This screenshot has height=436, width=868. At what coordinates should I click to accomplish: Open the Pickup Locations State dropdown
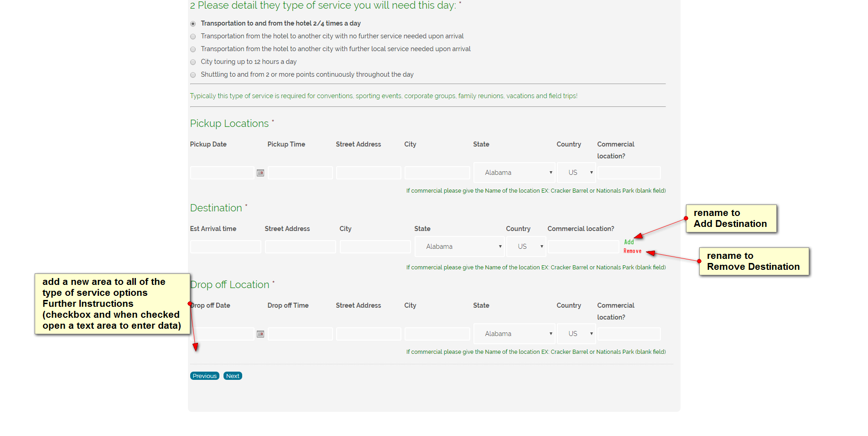pos(514,173)
